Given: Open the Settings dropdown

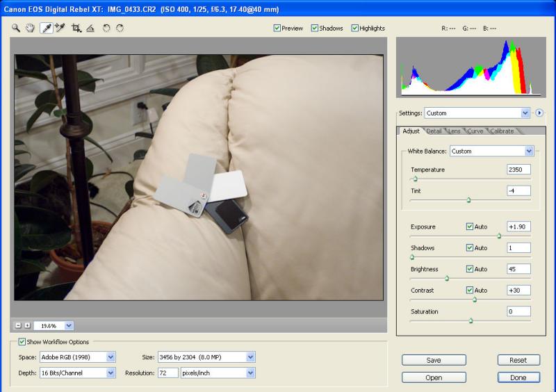Looking at the screenshot, I should click(477, 113).
